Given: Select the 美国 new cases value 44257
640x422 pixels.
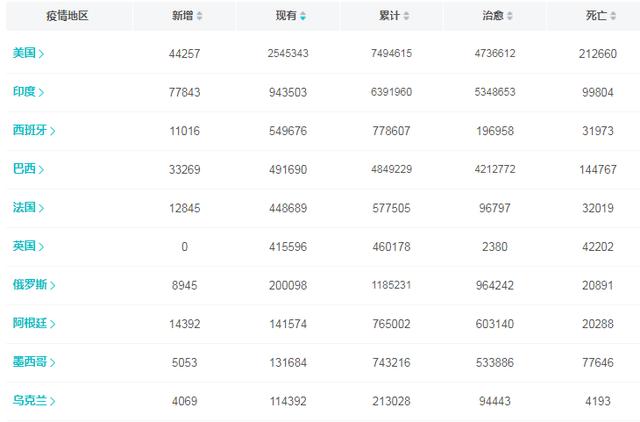Looking at the screenshot, I should [x=184, y=54].
